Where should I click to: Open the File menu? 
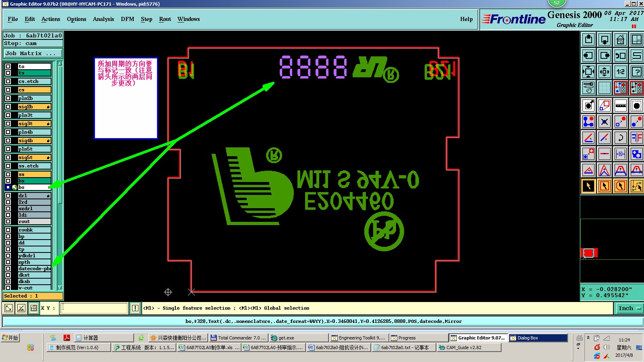click(13, 19)
